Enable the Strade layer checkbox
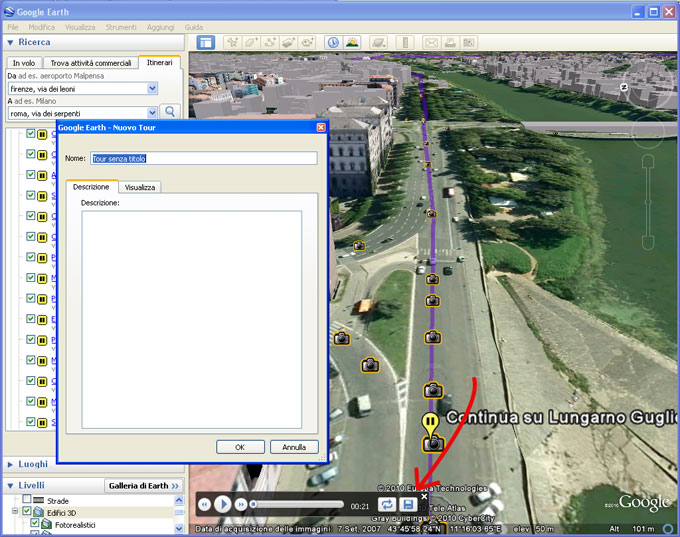The width and height of the screenshot is (680, 537). tap(27, 499)
